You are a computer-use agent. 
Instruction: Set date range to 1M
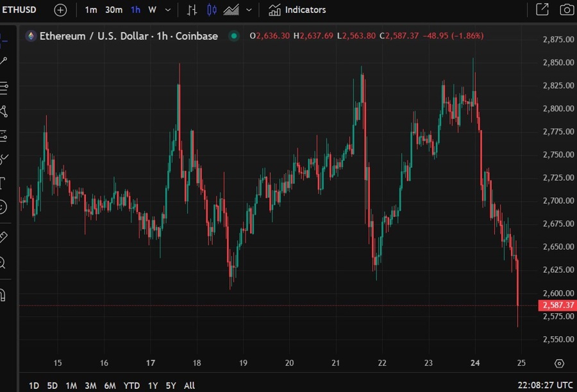click(x=71, y=386)
